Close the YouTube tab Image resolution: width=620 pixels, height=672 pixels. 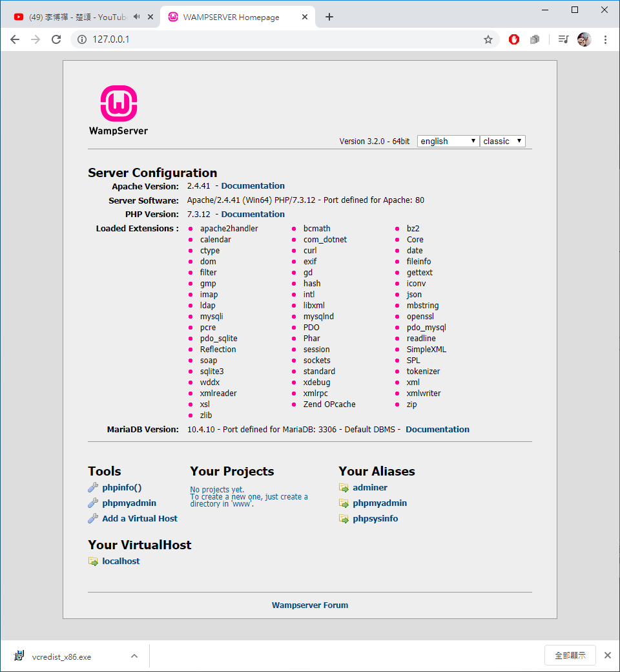click(150, 17)
